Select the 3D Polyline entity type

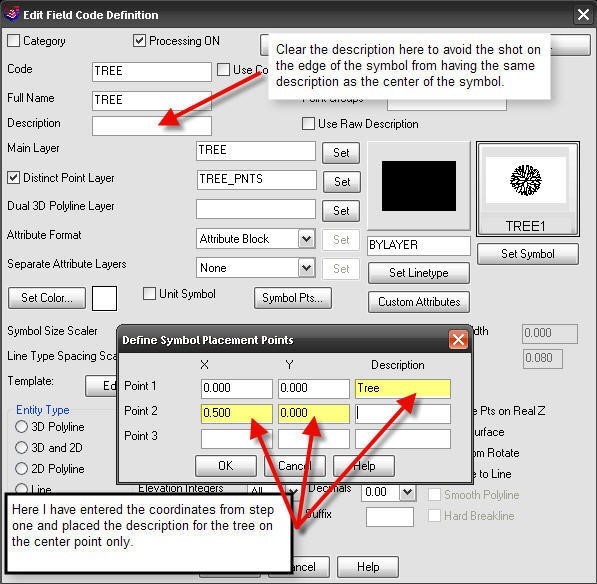pos(21,426)
